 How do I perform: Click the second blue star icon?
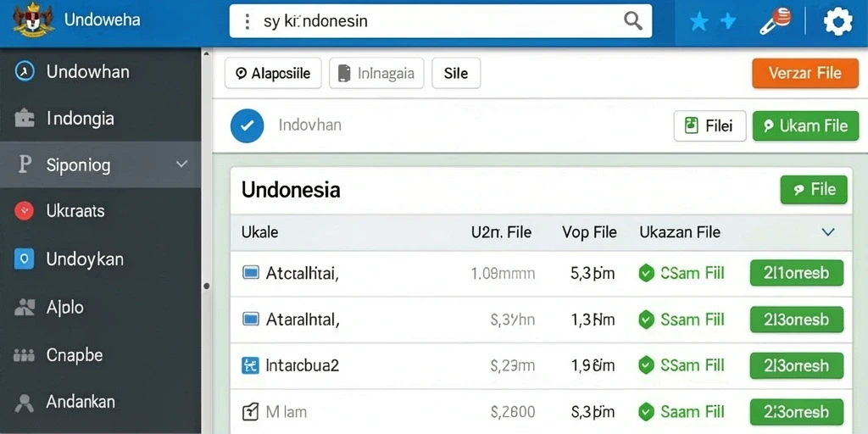click(728, 21)
